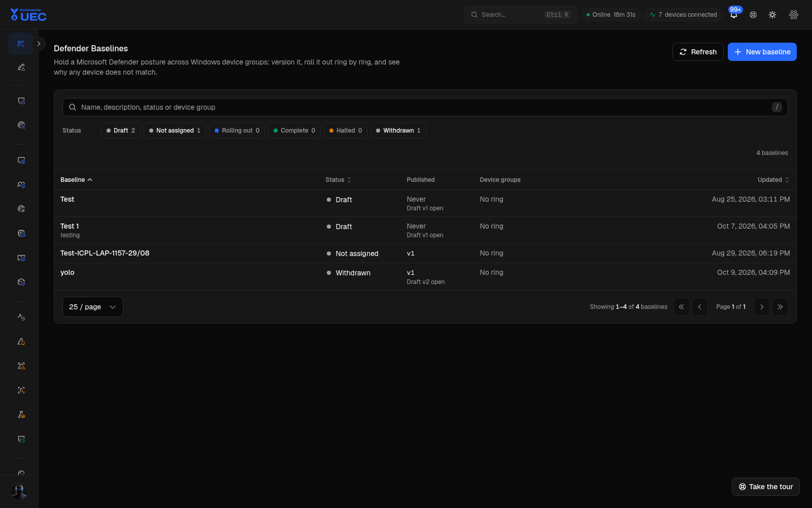The image size is (812, 508).
Task: Filter by Draft status chip
Action: point(121,131)
